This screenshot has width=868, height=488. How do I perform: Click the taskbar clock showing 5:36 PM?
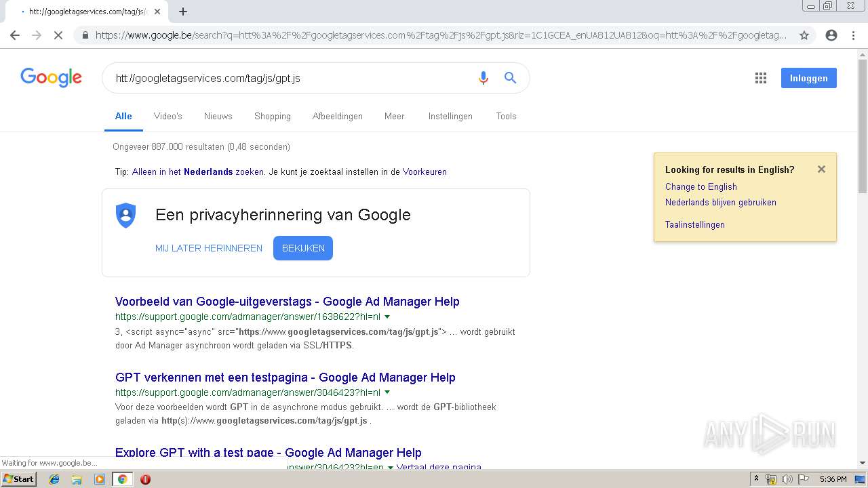pos(833,479)
